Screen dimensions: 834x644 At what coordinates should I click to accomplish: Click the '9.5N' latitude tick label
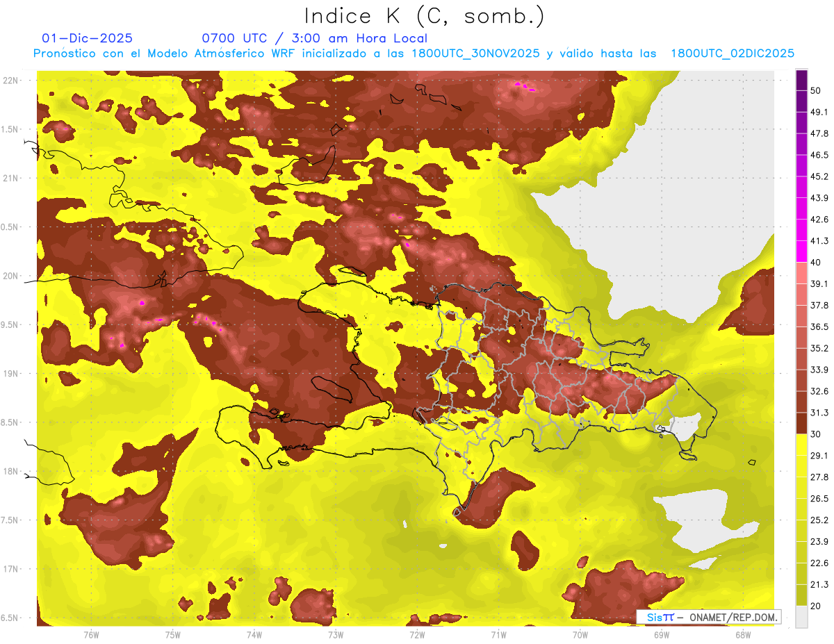pos(10,324)
